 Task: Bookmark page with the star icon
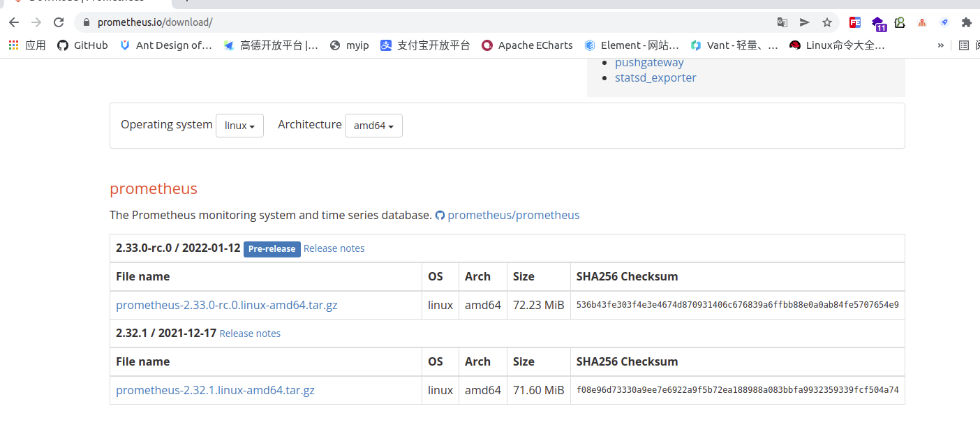[x=827, y=22]
